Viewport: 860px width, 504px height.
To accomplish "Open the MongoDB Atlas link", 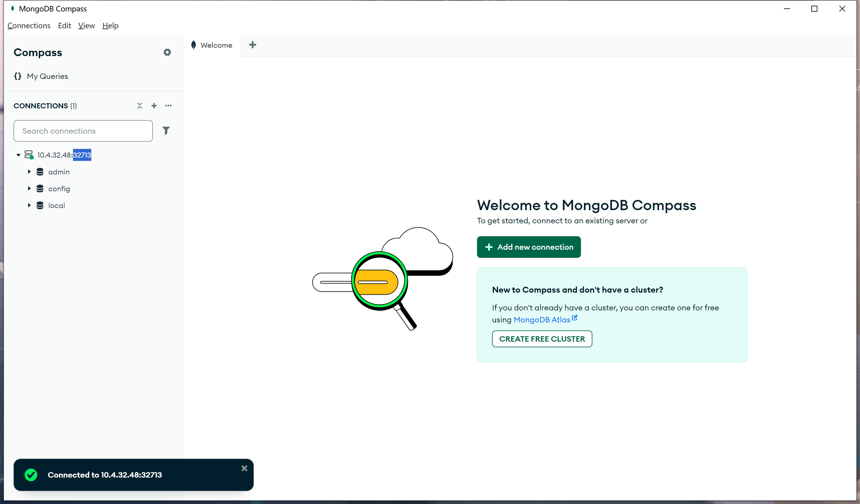I will tap(542, 319).
